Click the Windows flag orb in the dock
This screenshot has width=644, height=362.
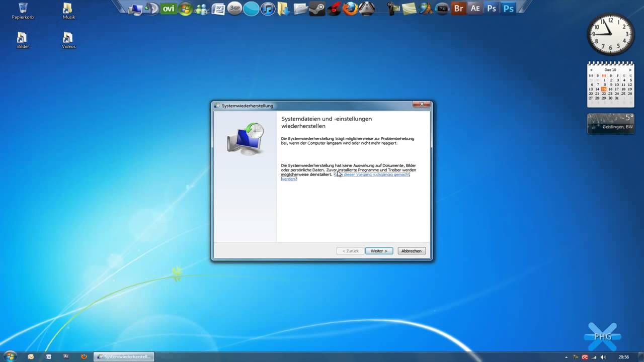185,9
